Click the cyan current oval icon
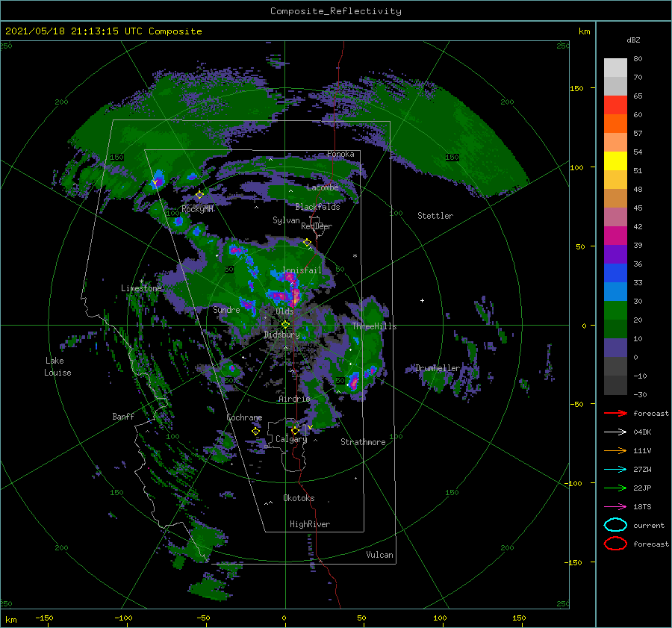672x628 pixels. [615, 525]
